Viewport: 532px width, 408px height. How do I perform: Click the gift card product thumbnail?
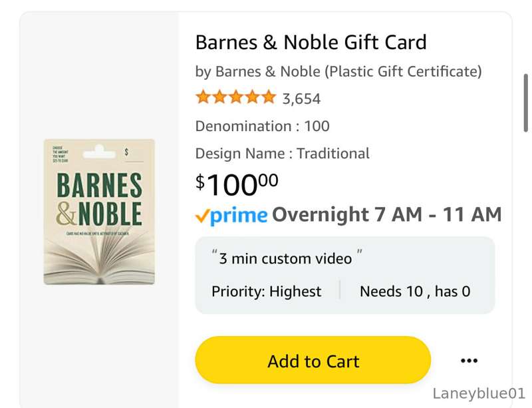[99, 212]
